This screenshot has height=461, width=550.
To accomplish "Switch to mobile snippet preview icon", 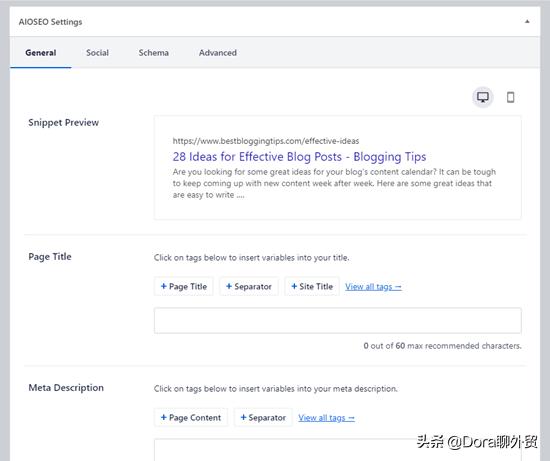I will 510,97.
